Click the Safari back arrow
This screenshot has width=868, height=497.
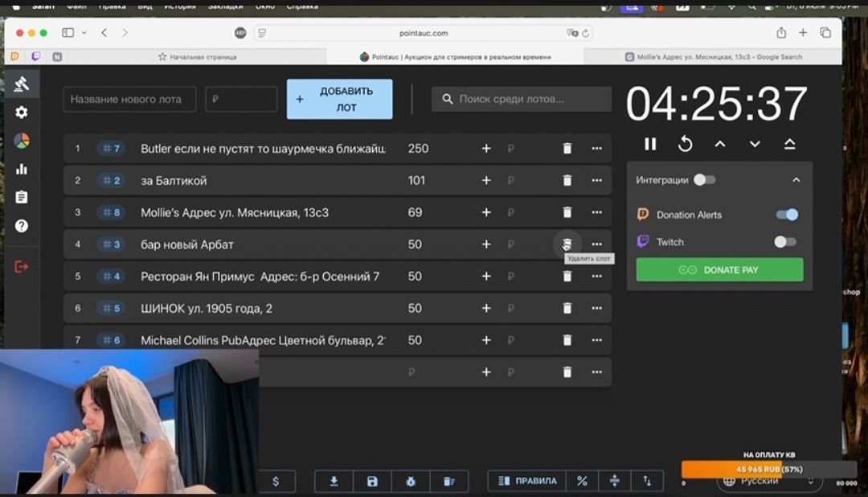(104, 33)
